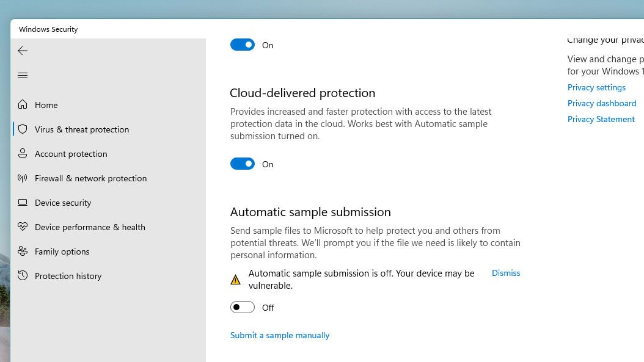Click the warning triangle beside the vulnerability message
The width and height of the screenshot is (644, 362).
(235, 279)
